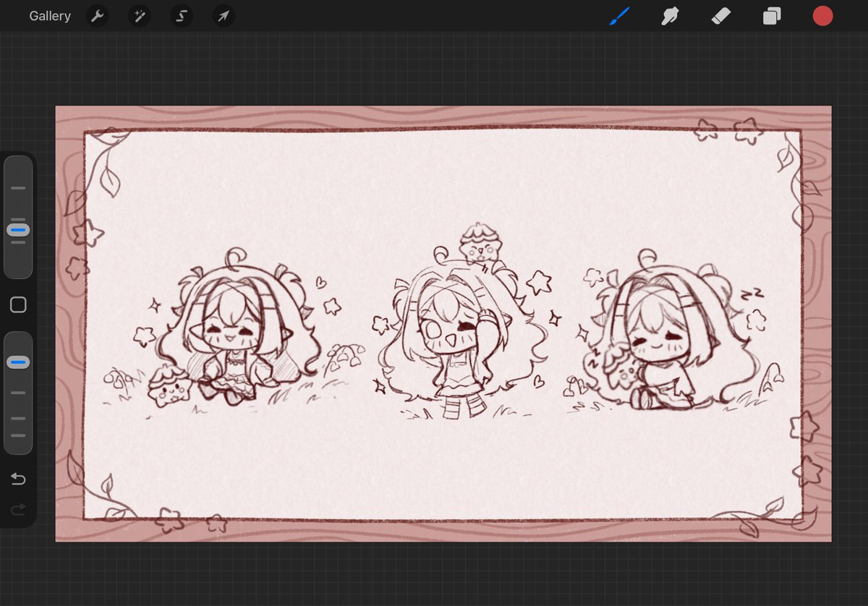Click the brush opacity slider handle
Screen dimensions: 868x606
point(19,362)
